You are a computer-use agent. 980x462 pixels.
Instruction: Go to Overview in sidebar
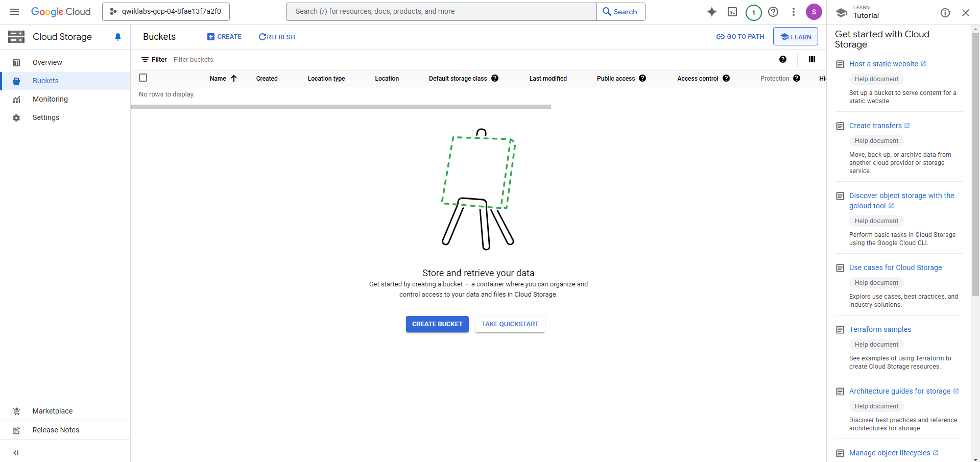click(x=65, y=62)
